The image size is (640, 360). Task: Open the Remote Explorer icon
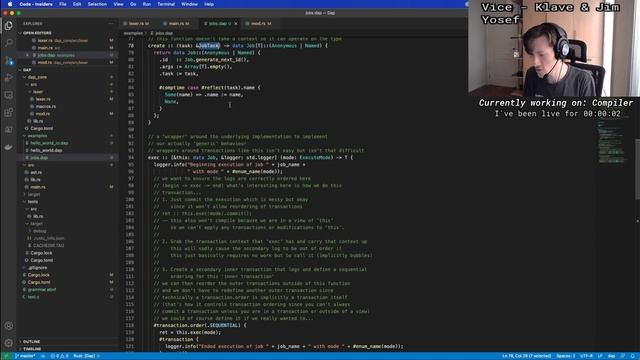pyautogui.click(x=9, y=95)
